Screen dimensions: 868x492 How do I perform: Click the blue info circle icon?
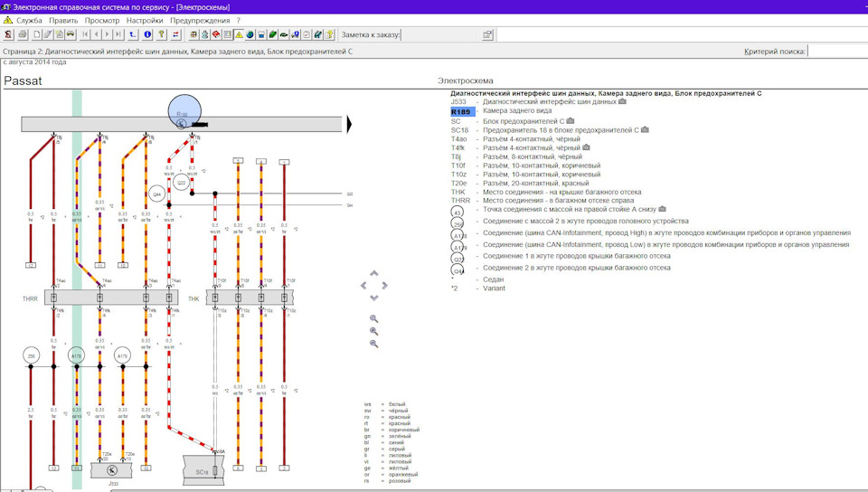147,34
